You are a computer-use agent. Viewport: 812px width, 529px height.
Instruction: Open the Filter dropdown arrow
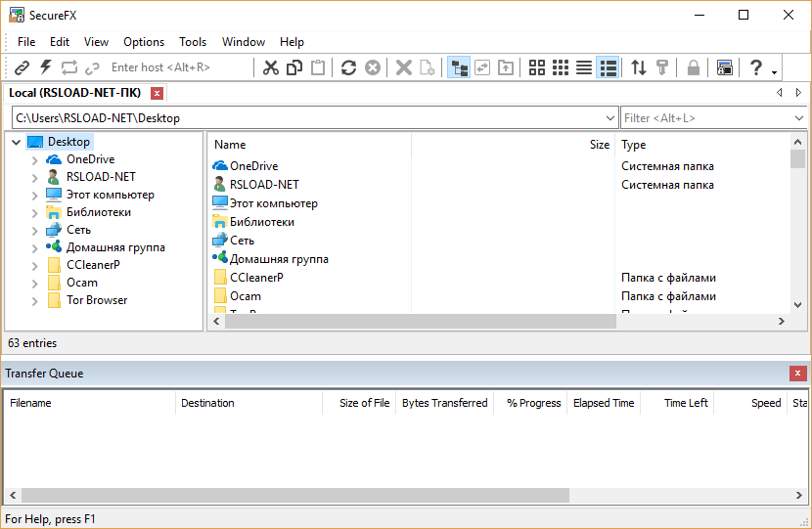click(x=799, y=118)
